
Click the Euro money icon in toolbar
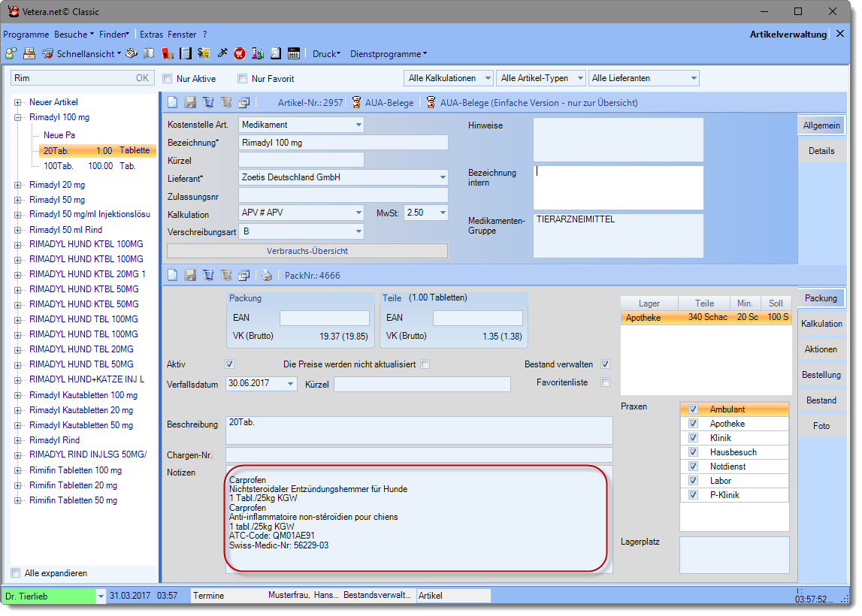(x=204, y=53)
